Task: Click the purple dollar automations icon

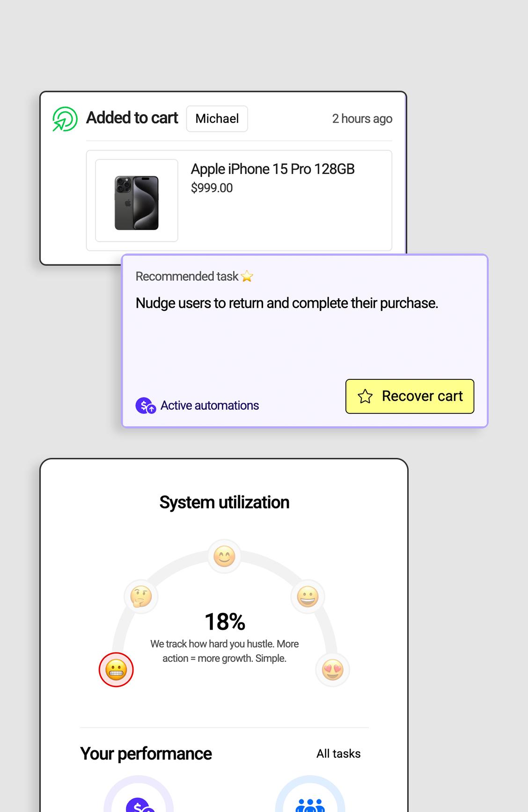Action: pyautogui.click(x=146, y=406)
